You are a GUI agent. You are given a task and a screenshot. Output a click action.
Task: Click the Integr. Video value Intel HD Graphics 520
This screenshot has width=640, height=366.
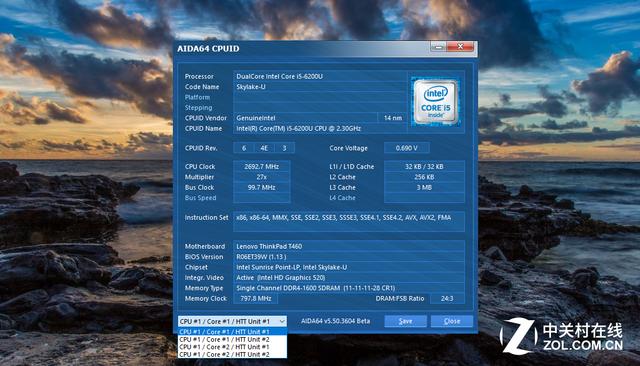coord(349,278)
